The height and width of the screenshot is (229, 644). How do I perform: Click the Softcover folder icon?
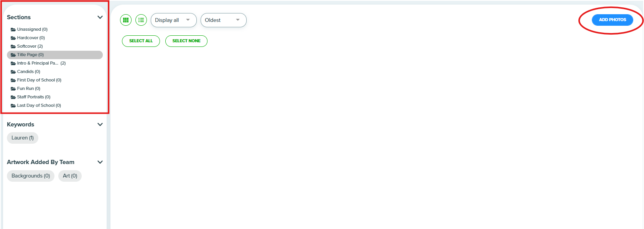click(13, 46)
